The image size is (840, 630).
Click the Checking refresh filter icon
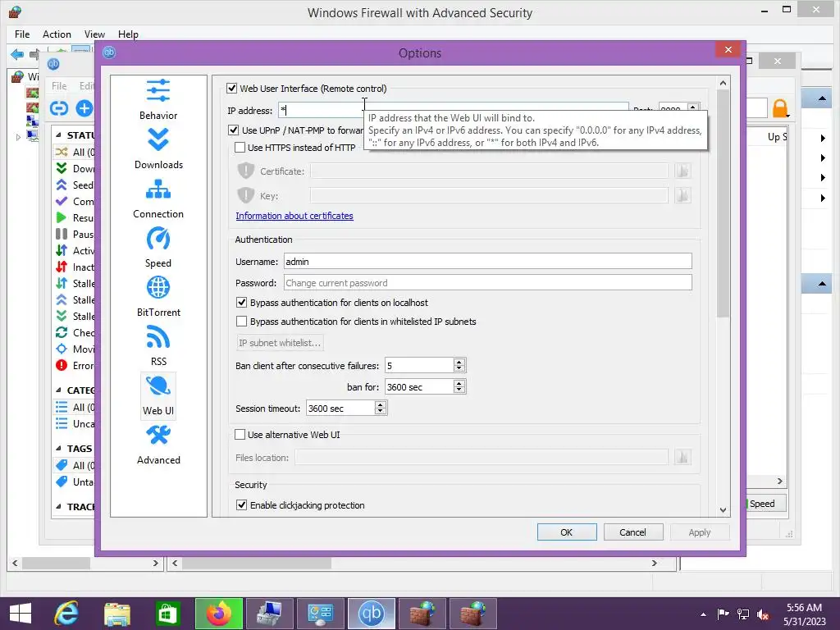coord(62,333)
